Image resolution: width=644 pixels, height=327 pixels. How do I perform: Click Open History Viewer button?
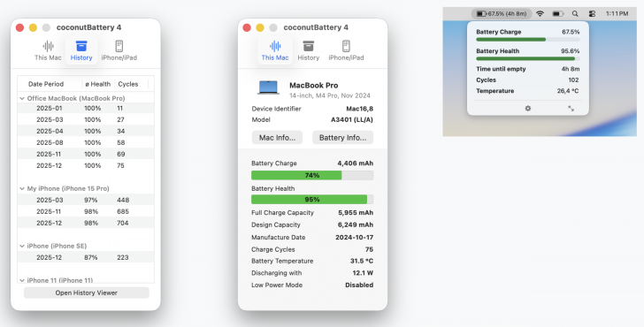(87, 293)
